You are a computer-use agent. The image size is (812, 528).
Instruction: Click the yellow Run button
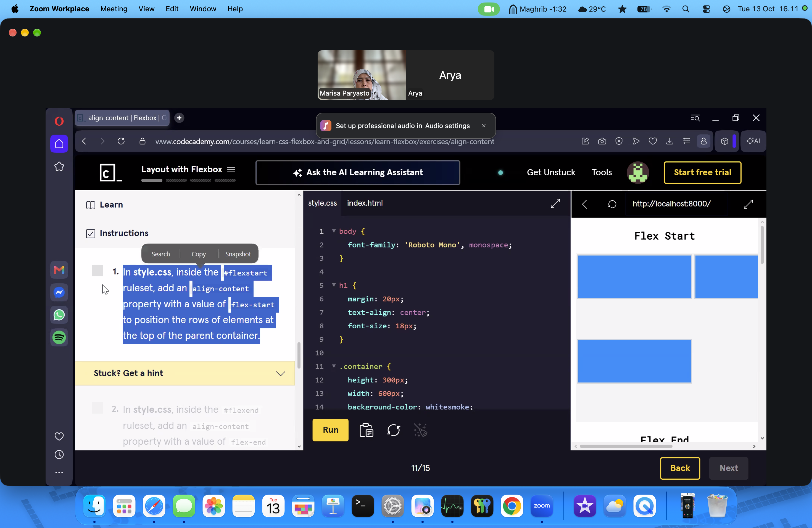(330, 430)
